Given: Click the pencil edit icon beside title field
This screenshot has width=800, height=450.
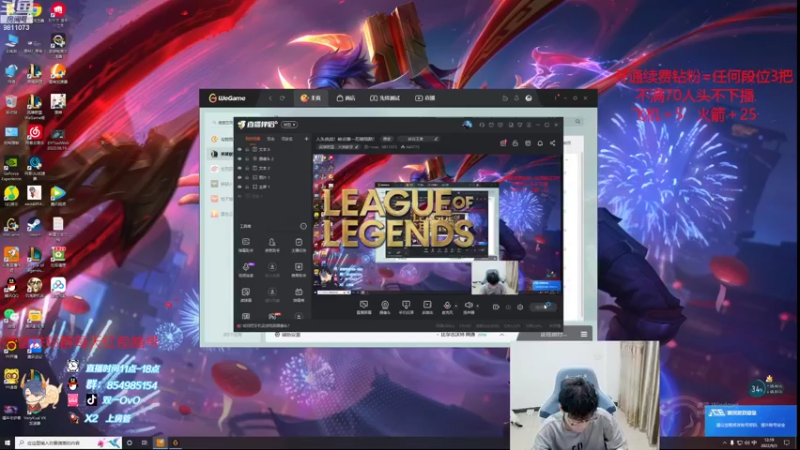Looking at the screenshot, I should 436,139.
